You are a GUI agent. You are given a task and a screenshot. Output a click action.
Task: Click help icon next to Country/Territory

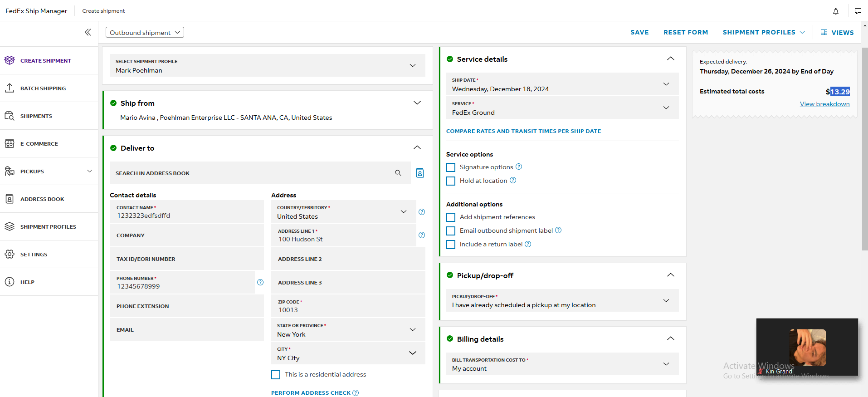422,212
